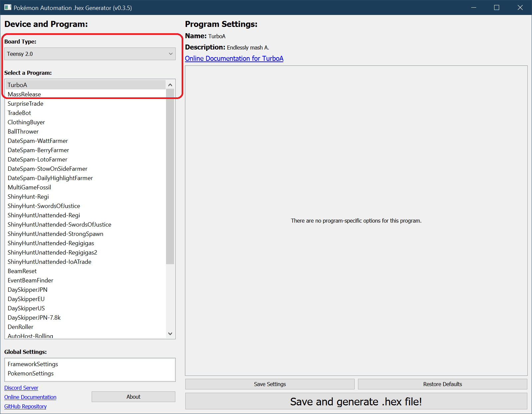This screenshot has width=532, height=414.
Task: Choose DenRoller program
Action: [x=85, y=327]
